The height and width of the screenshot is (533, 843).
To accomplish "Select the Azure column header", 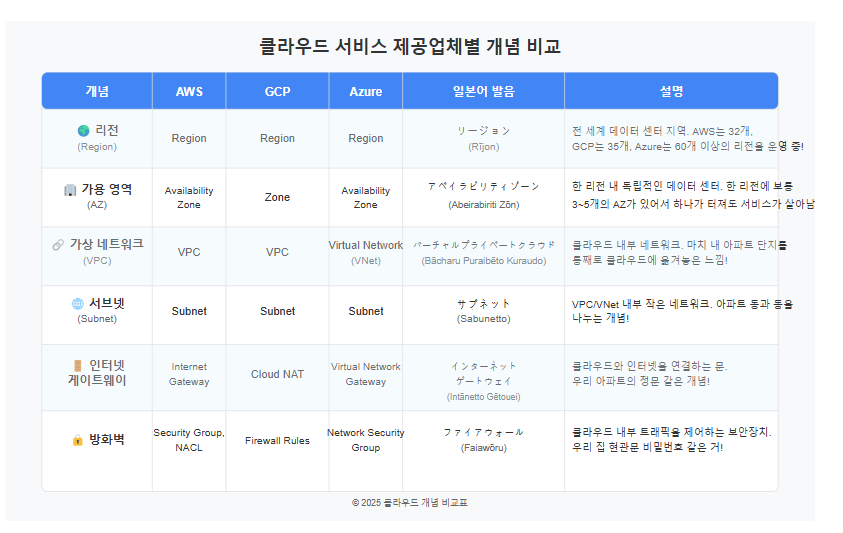I will [366, 91].
